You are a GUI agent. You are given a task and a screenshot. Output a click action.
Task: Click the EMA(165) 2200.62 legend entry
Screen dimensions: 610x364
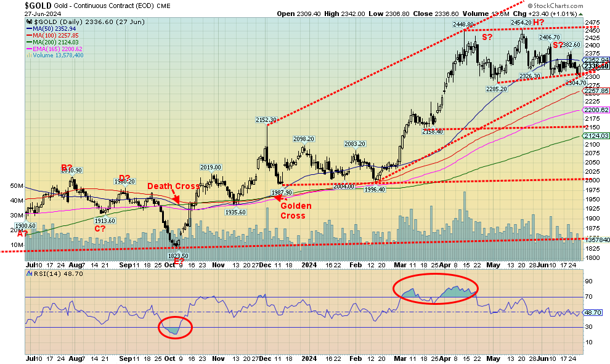[x=55, y=49]
